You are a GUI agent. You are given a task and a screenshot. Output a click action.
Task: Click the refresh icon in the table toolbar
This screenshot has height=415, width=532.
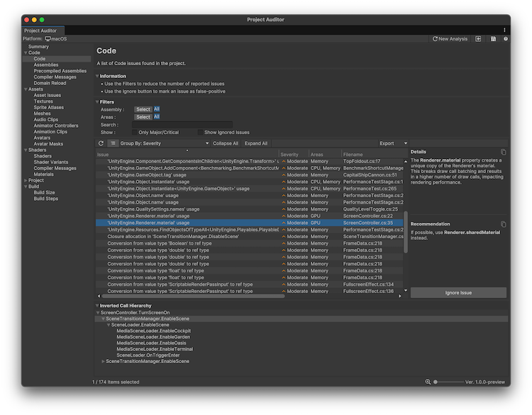click(x=101, y=143)
